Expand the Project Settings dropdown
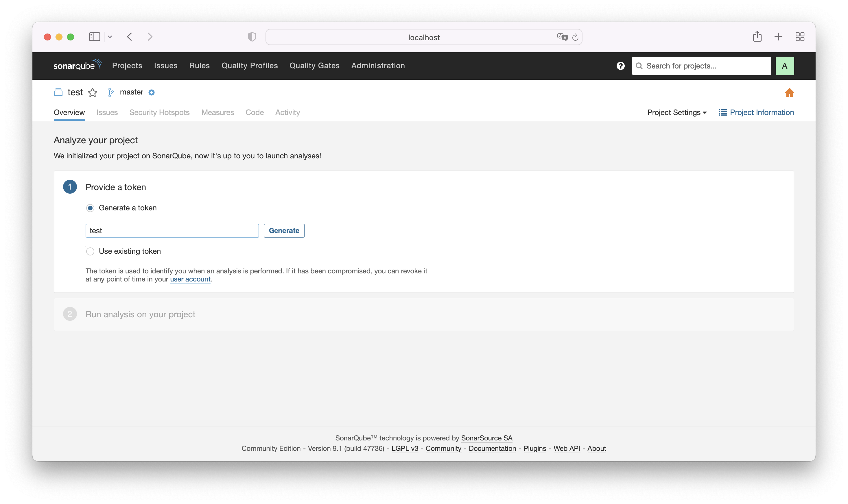The image size is (848, 504). pos(677,112)
